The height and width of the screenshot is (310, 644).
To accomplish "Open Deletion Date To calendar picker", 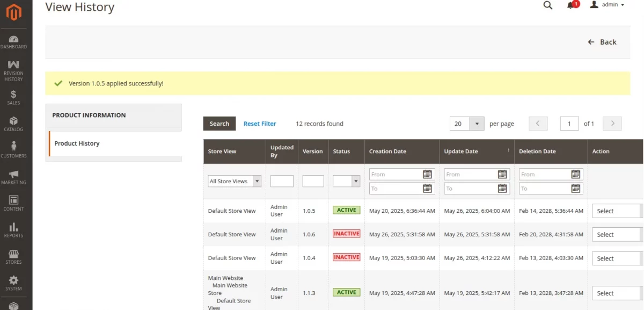I will (576, 189).
